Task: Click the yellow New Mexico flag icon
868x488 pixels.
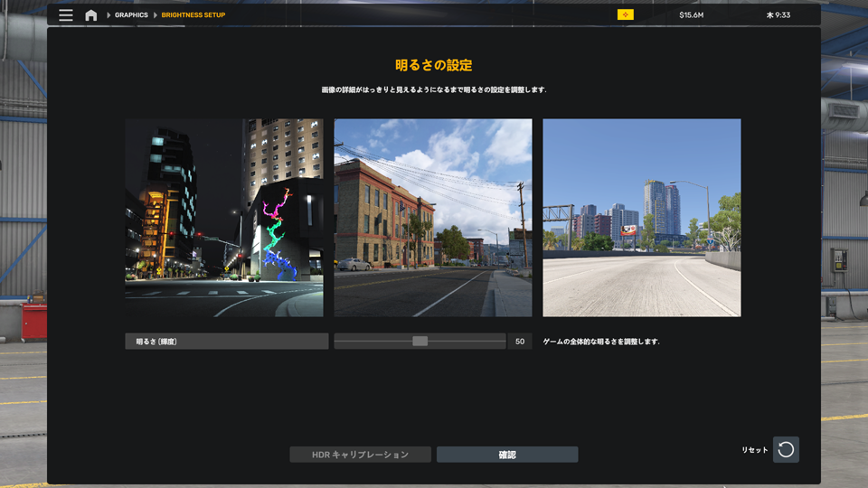Action: coord(625,15)
